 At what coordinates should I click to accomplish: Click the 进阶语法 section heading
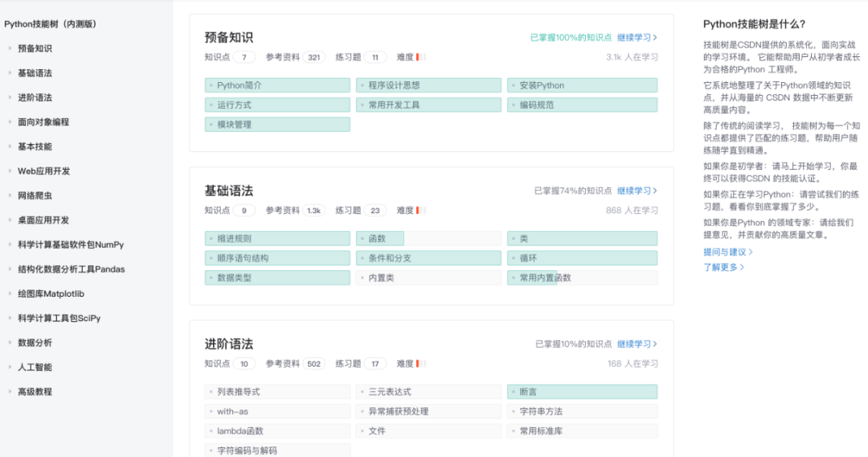pos(228,344)
